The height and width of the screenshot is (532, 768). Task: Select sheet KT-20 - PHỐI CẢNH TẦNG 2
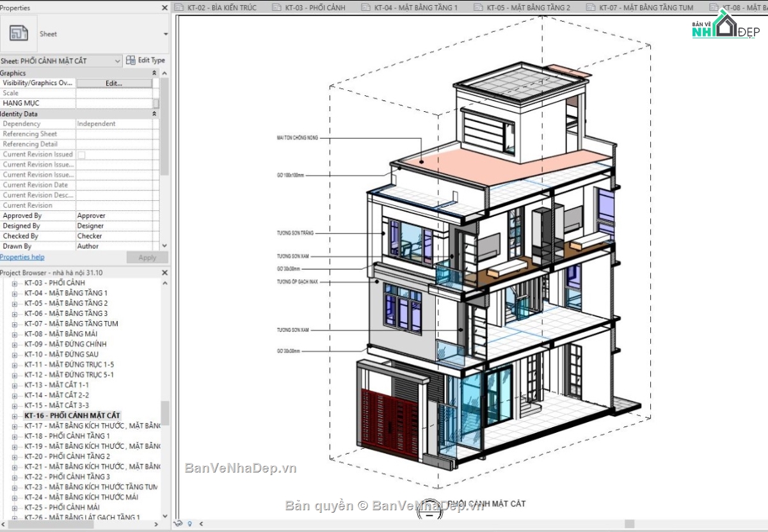pyautogui.click(x=67, y=457)
